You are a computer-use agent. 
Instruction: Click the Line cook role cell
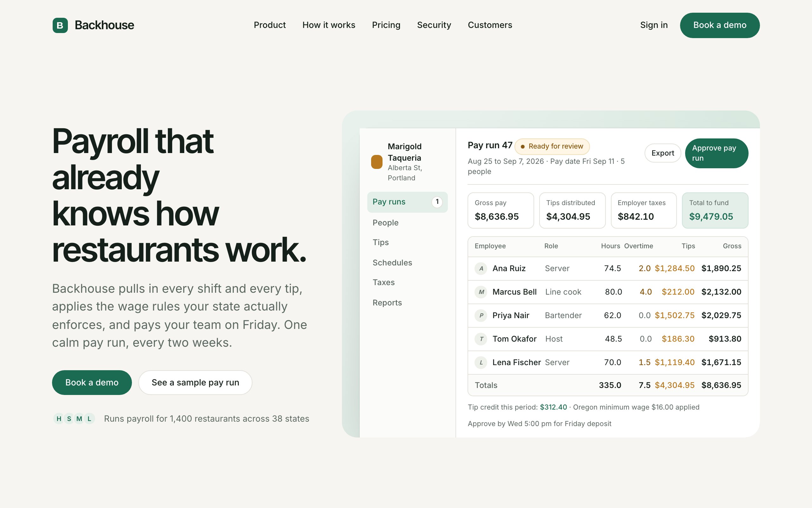point(563,292)
